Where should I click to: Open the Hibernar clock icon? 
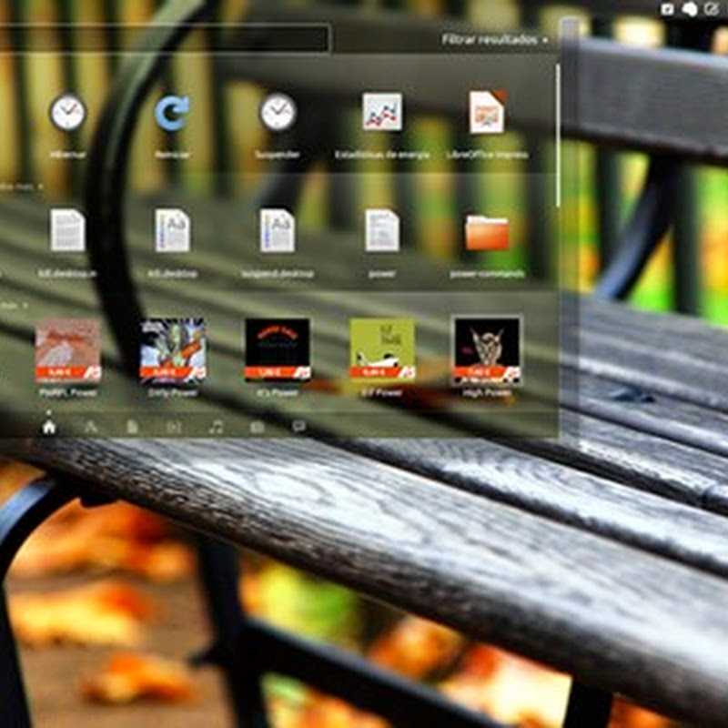point(67,112)
